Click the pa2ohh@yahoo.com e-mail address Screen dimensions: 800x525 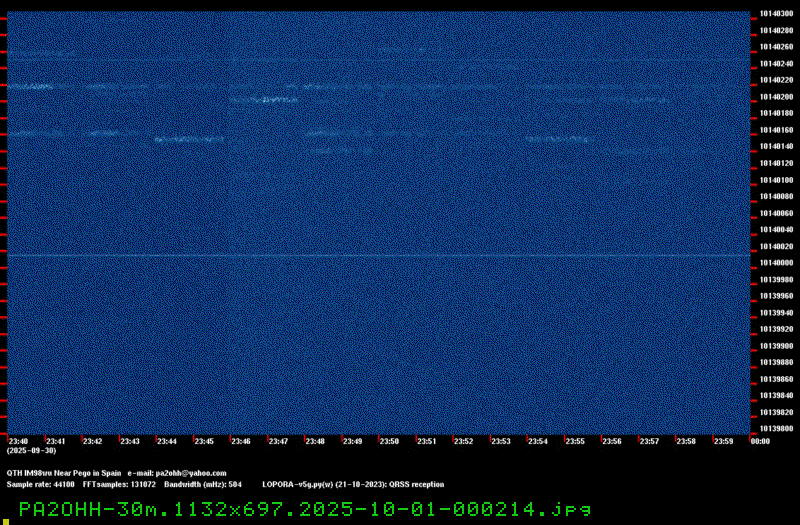[x=191, y=473]
